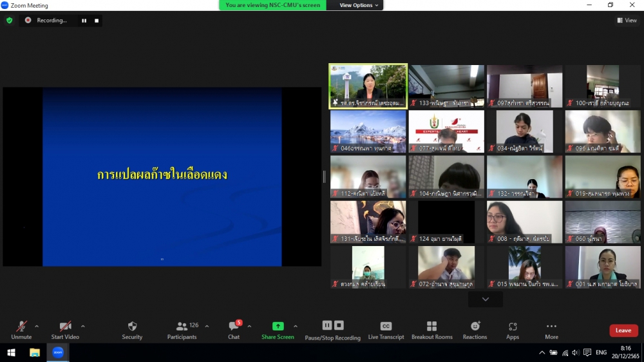
Task: Open Breakout Rooms
Action: point(432,327)
